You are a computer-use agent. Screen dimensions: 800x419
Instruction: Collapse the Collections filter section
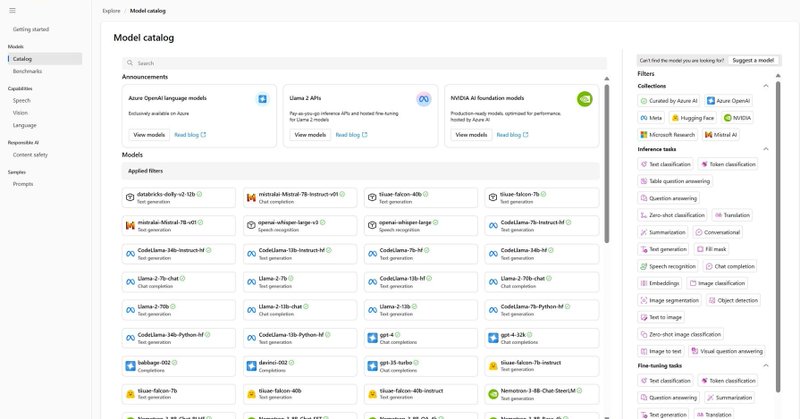(x=766, y=86)
